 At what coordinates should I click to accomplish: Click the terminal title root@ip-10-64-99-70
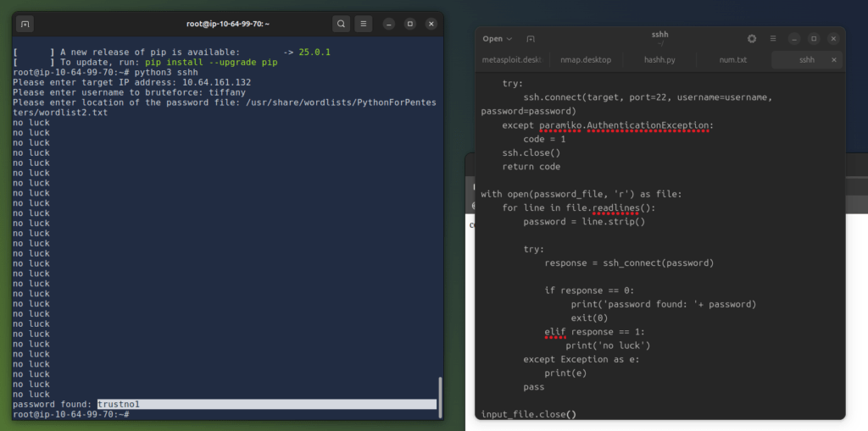point(228,25)
